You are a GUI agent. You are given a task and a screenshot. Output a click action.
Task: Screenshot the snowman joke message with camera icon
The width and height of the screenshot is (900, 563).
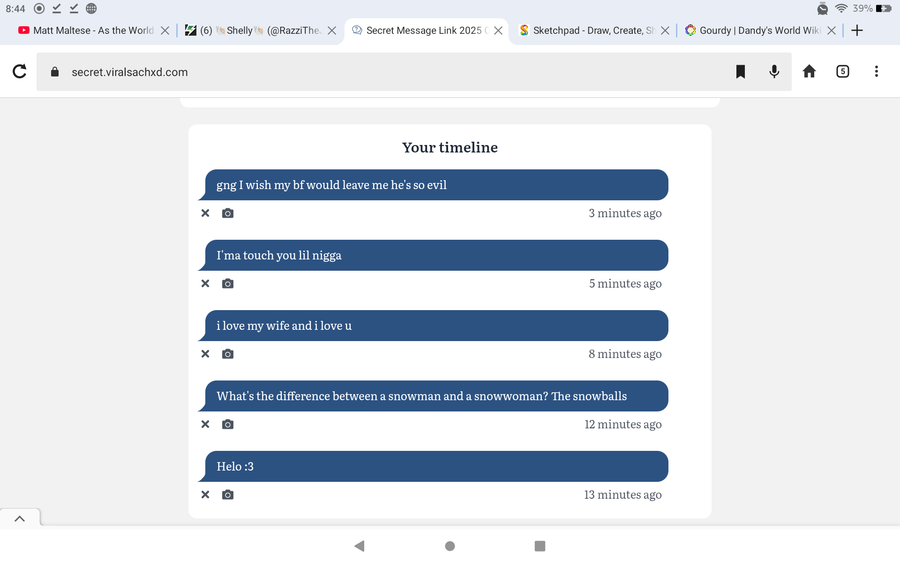pos(228,424)
